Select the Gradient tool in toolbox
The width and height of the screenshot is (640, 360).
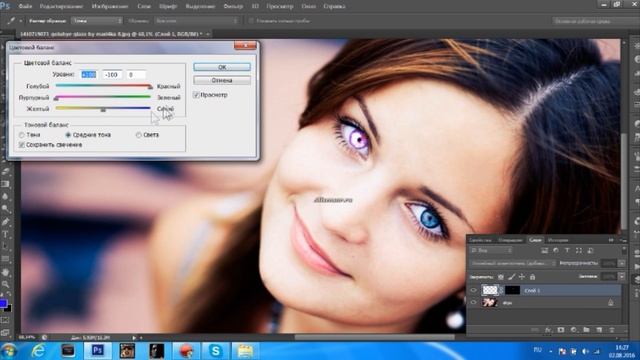tap(5, 184)
